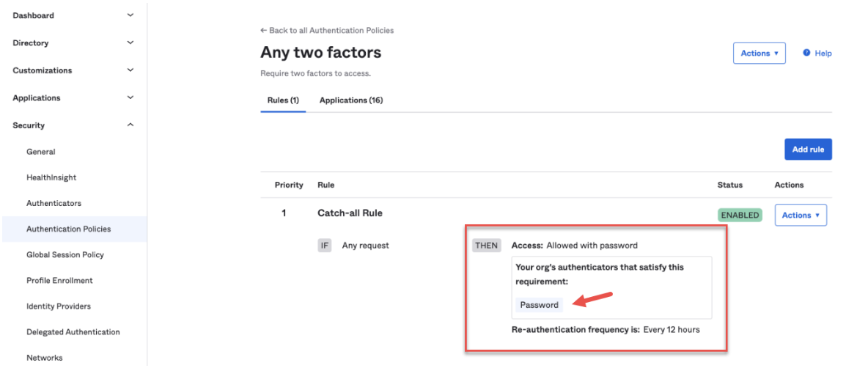868x390 pixels.
Task: Select Global Session Policy in sidebar
Action: click(x=65, y=255)
